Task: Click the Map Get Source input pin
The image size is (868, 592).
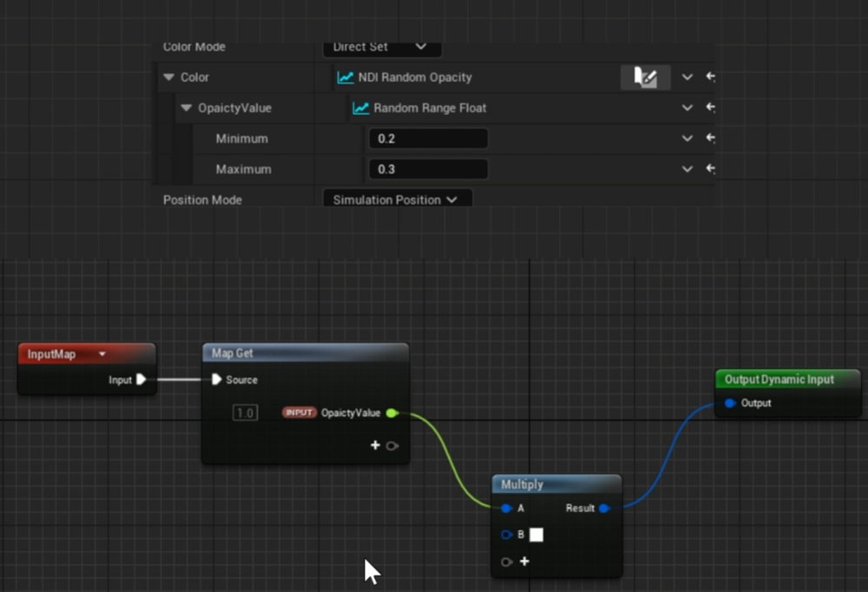Action: 216,379
